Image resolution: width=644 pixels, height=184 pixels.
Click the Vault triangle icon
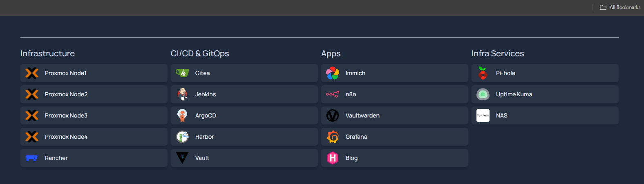click(182, 158)
